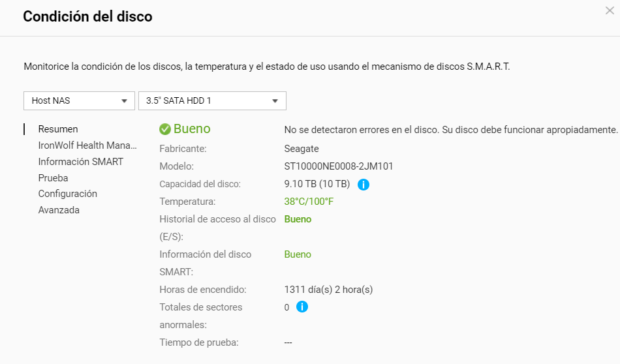Go to the Prueba section

click(x=53, y=177)
